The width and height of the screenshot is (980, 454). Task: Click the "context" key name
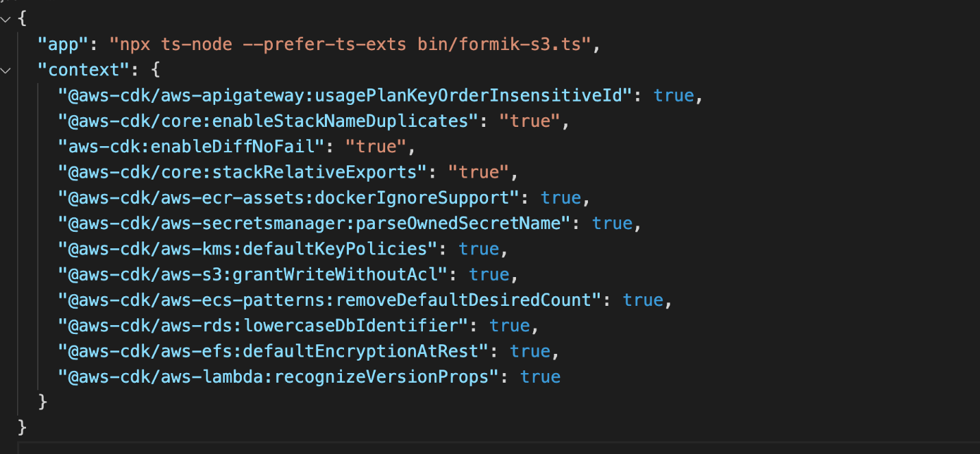point(84,70)
